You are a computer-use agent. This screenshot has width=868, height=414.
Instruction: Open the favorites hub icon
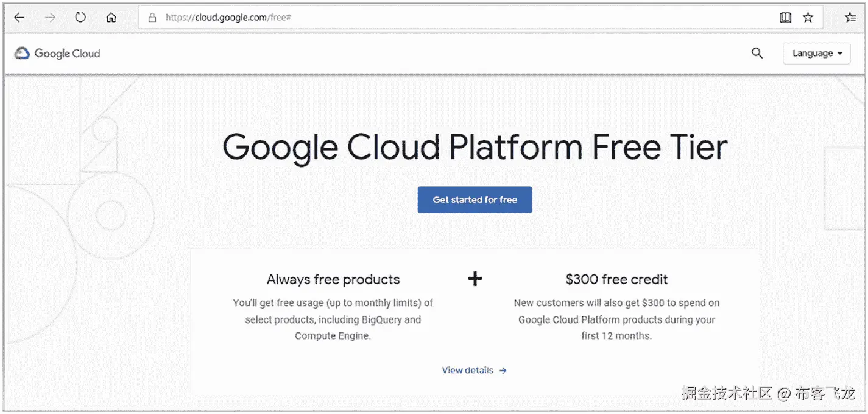(850, 18)
